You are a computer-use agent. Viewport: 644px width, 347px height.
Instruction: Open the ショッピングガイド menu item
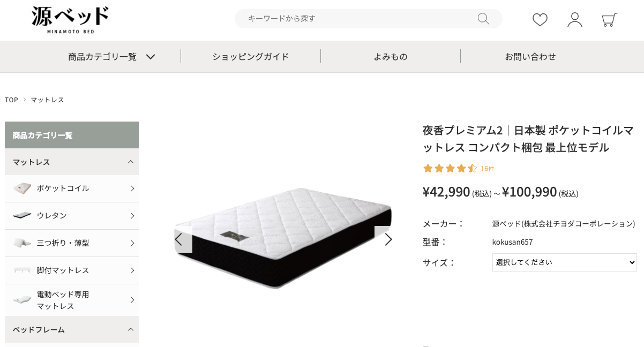click(251, 56)
